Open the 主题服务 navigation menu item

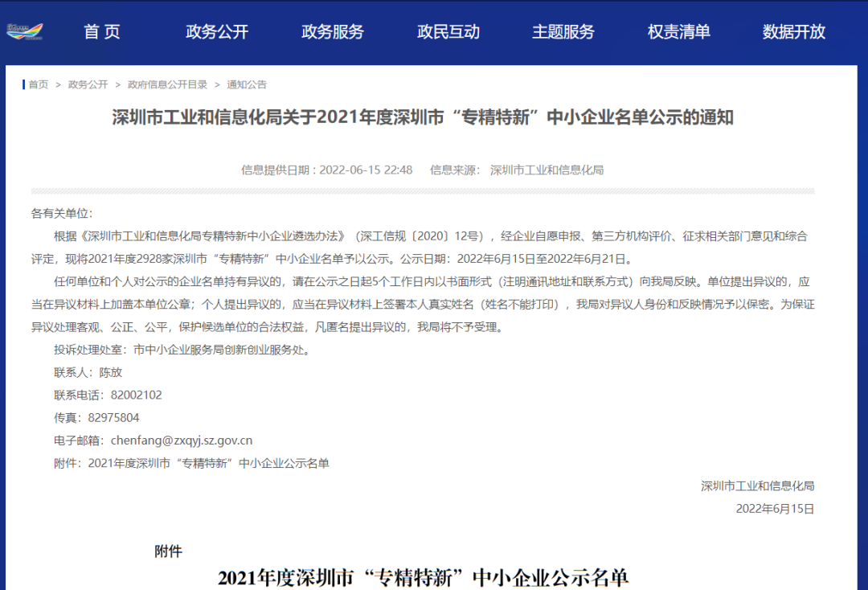(563, 32)
